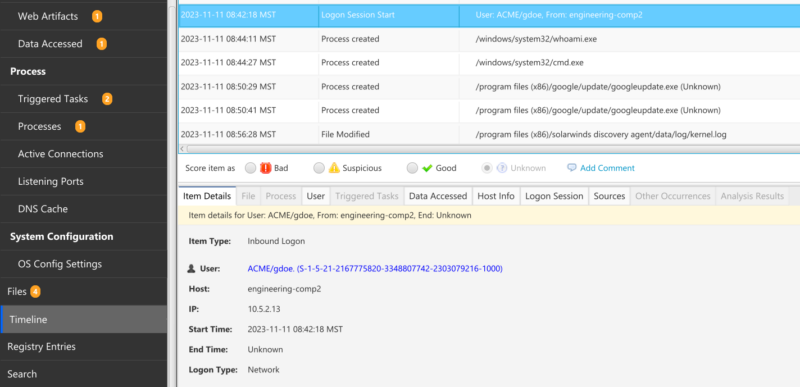
Task: Click the yellow item details header banner
Action: coord(489,215)
